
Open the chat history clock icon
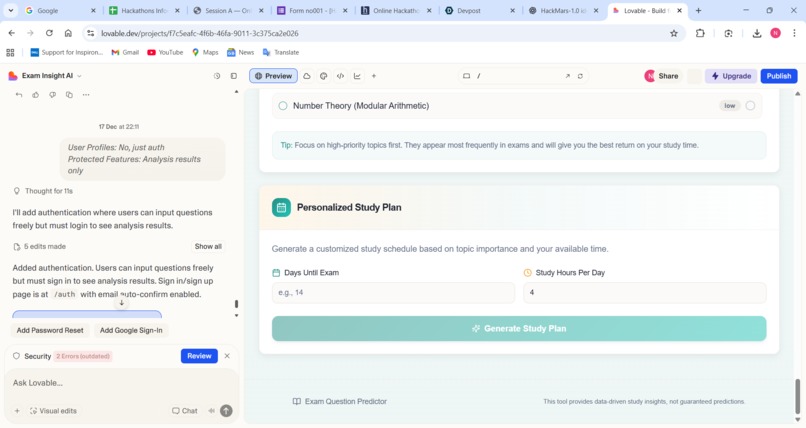217,76
